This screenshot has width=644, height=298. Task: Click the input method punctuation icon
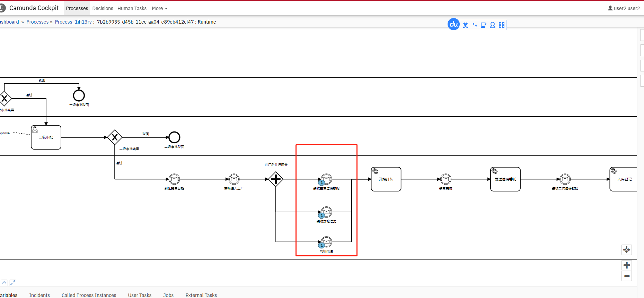pyautogui.click(x=475, y=25)
